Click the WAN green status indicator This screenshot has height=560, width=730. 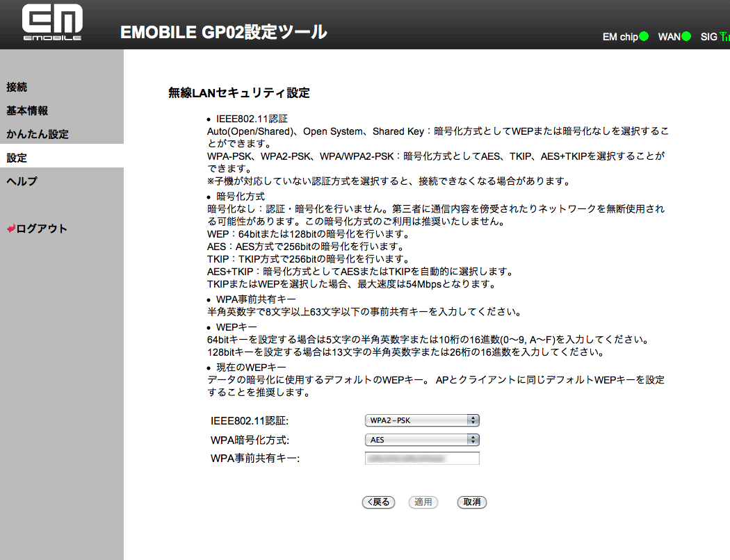click(686, 36)
